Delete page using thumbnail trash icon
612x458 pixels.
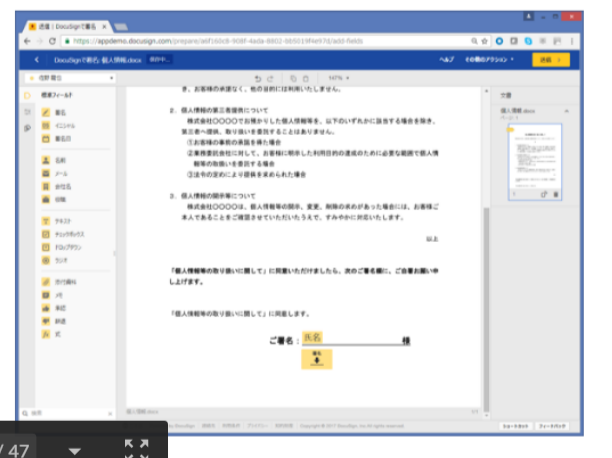pyautogui.click(x=556, y=194)
